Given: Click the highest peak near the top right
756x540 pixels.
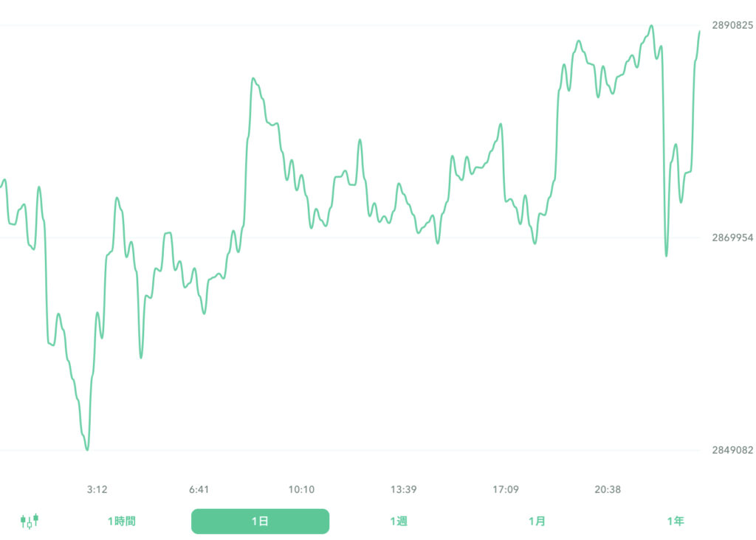Looking at the screenshot, I should (x=651, y=26).
